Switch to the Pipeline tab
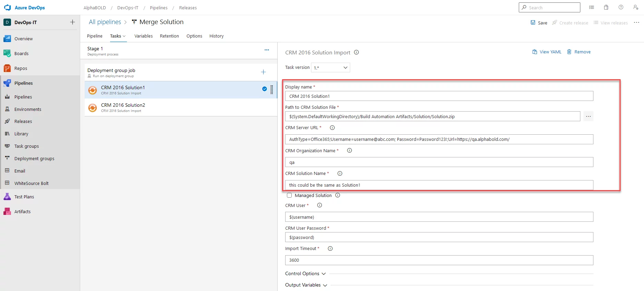 pos(95,36)
